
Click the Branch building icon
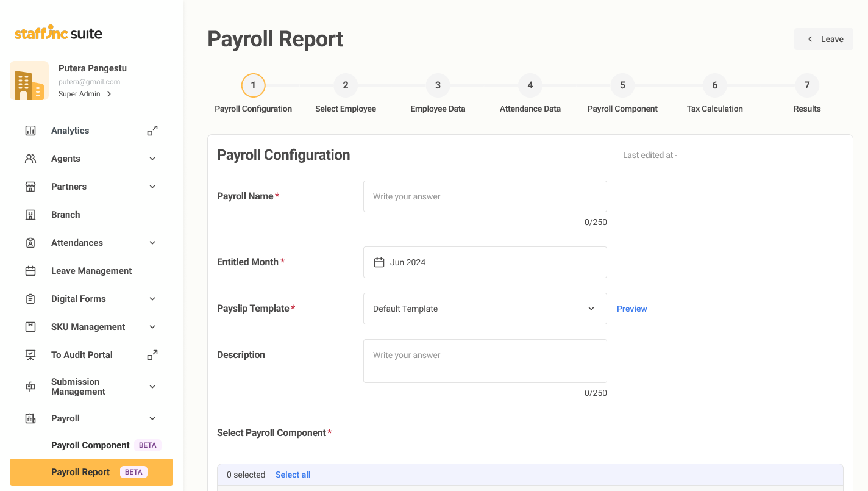[x=30, y=215]
